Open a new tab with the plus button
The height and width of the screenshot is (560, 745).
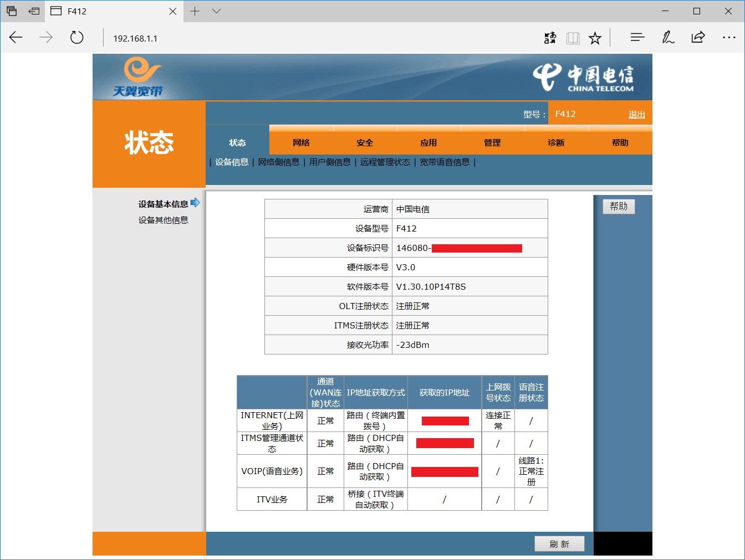[195, 11]
